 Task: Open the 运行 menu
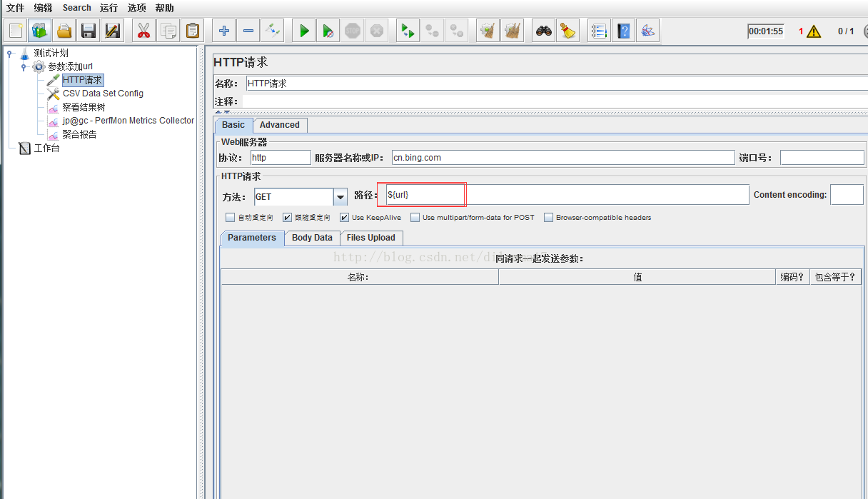pyautogui.click(x=108, y=8)
